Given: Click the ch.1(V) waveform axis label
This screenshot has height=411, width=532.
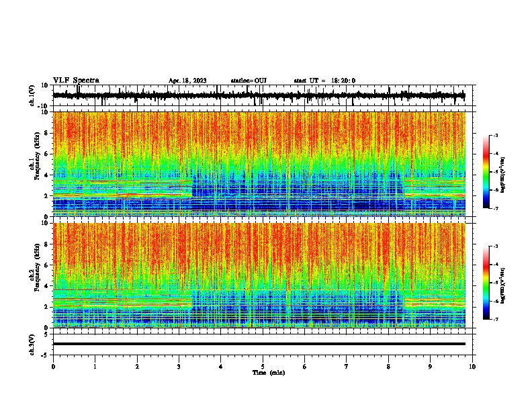Looking at the screenshot, I should point(32,95).
